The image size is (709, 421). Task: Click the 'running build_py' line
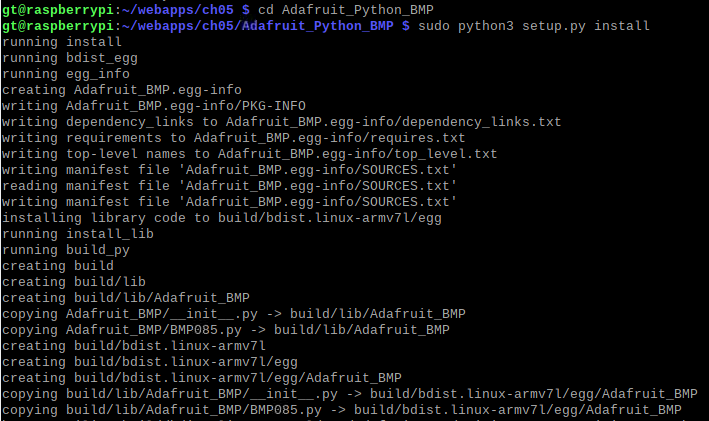coord(66,250)
